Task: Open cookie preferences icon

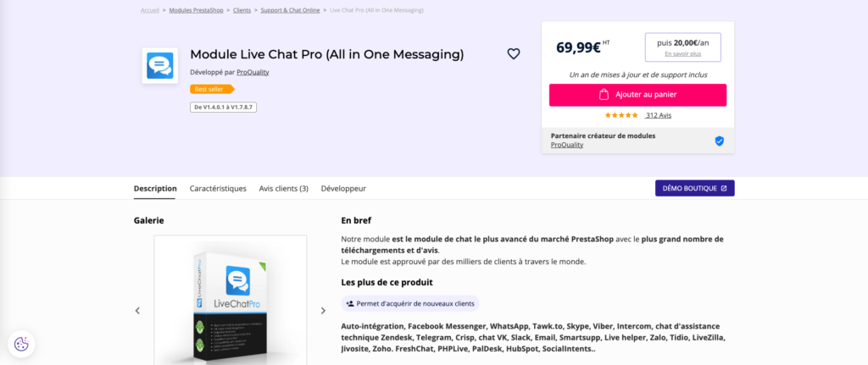Action: click(x=22, y=344)
